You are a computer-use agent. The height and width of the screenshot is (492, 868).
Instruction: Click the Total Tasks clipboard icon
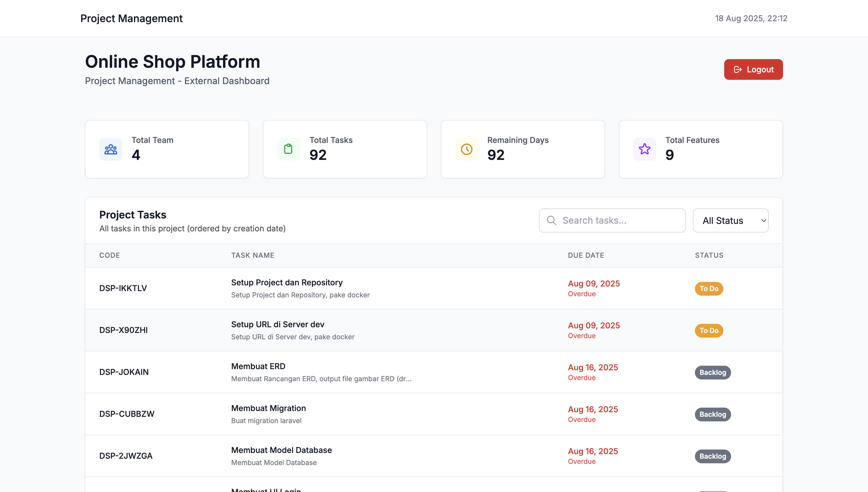(x=288, y=149)
